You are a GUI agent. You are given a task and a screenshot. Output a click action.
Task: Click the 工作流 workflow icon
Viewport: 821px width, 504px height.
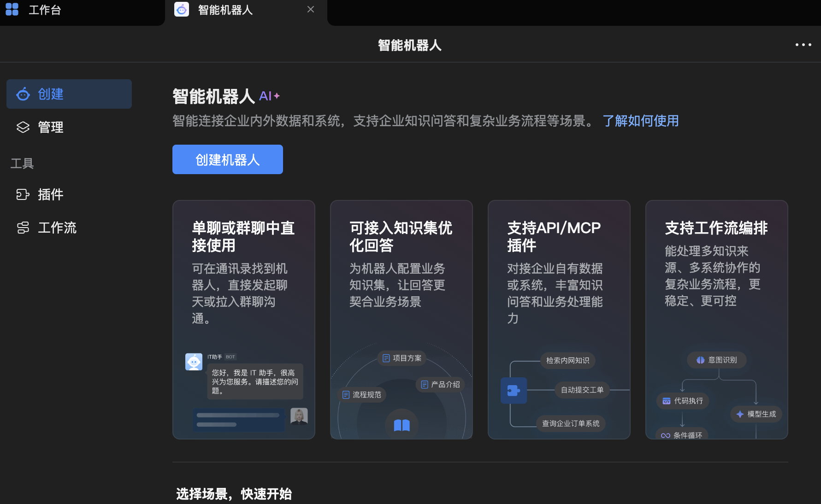[23, 228]
